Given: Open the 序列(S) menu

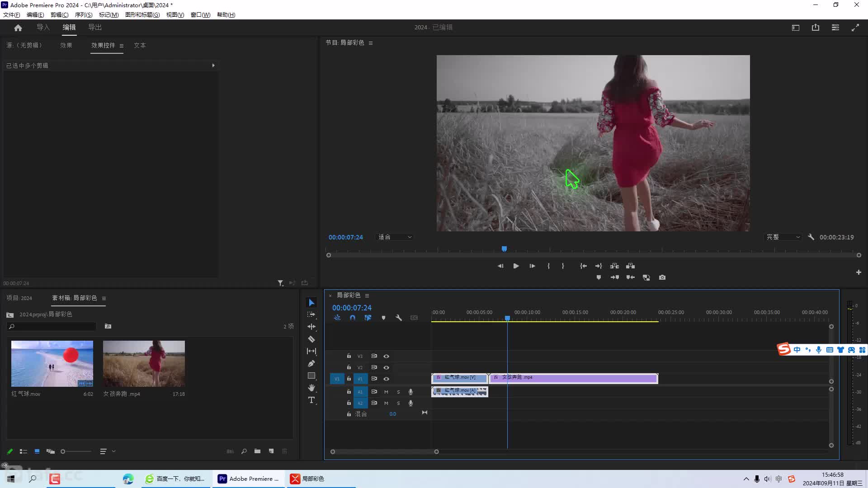Looking at the screenshot, I should click(84, 14).
